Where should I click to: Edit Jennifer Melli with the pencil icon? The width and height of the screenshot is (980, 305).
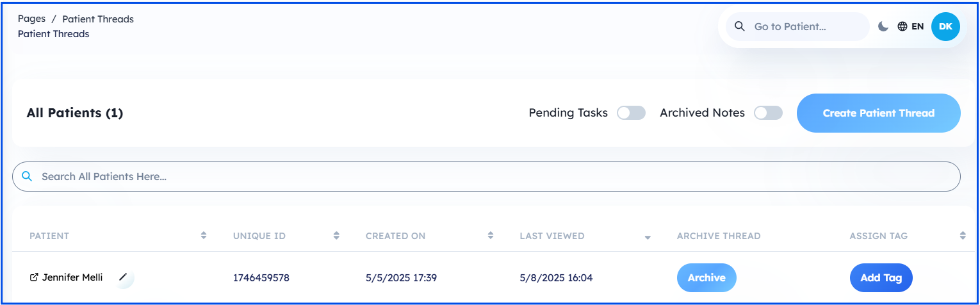point(124,277)
